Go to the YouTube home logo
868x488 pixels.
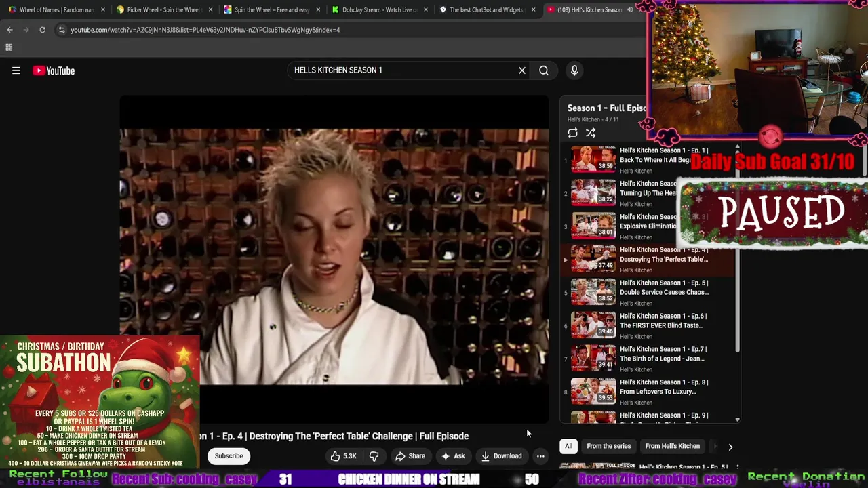pos(54,70)
